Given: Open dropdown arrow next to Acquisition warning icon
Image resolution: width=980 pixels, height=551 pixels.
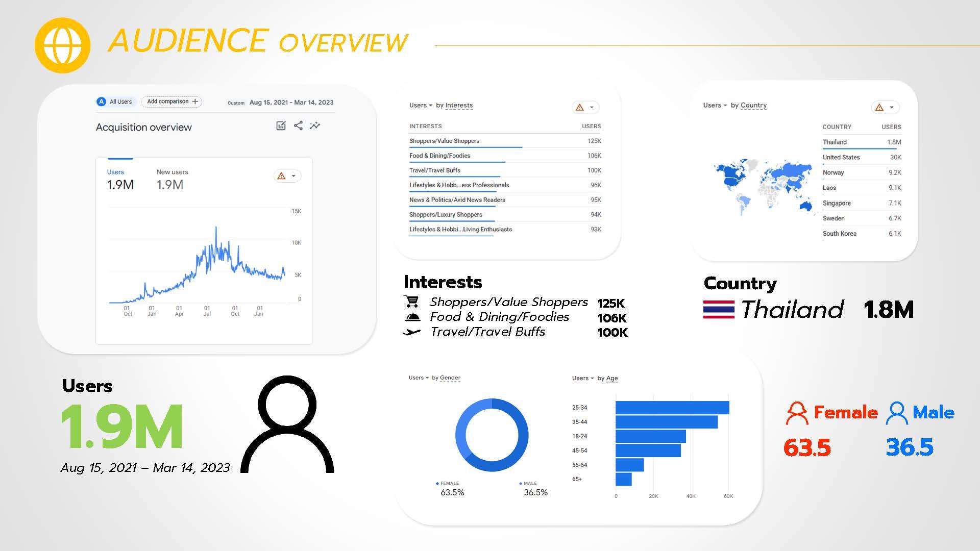Looking at the screenshot, I should [293, 176].
